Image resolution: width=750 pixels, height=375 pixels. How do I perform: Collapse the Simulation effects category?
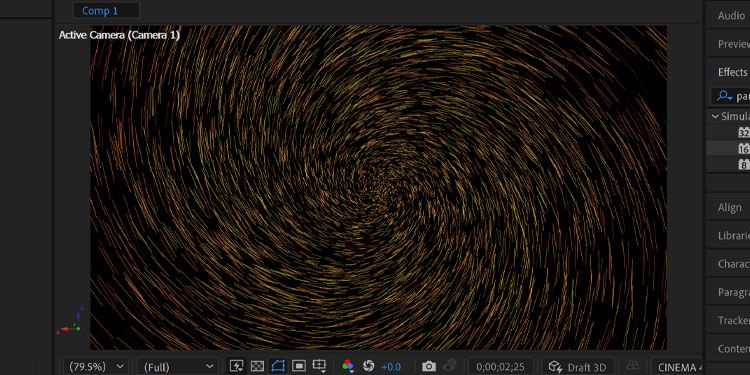(x=716, y=117)
